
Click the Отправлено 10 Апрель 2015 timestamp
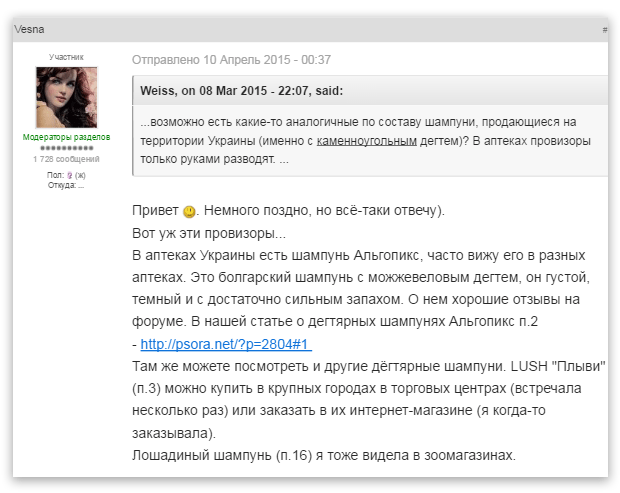pyautogui.click(x=231, y=60)
